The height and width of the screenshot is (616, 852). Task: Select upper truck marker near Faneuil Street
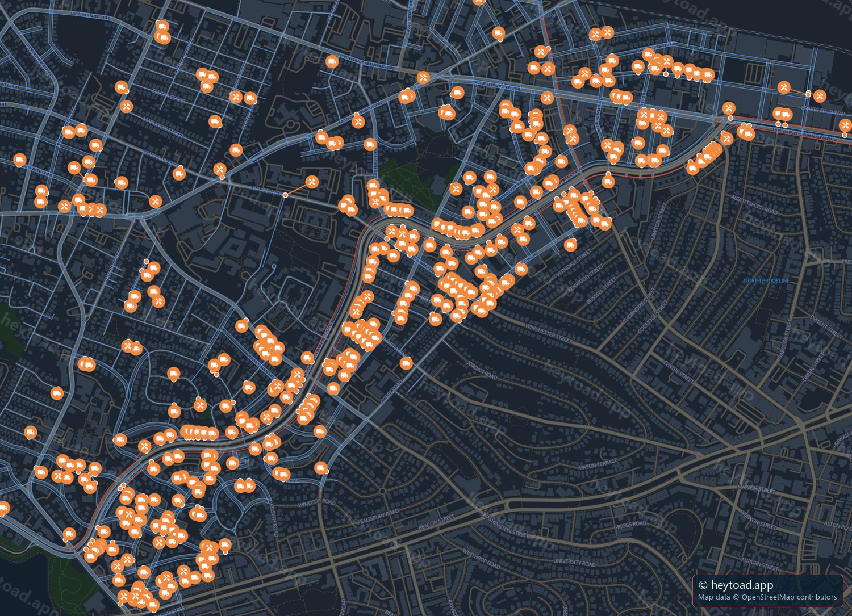point(162,27)
